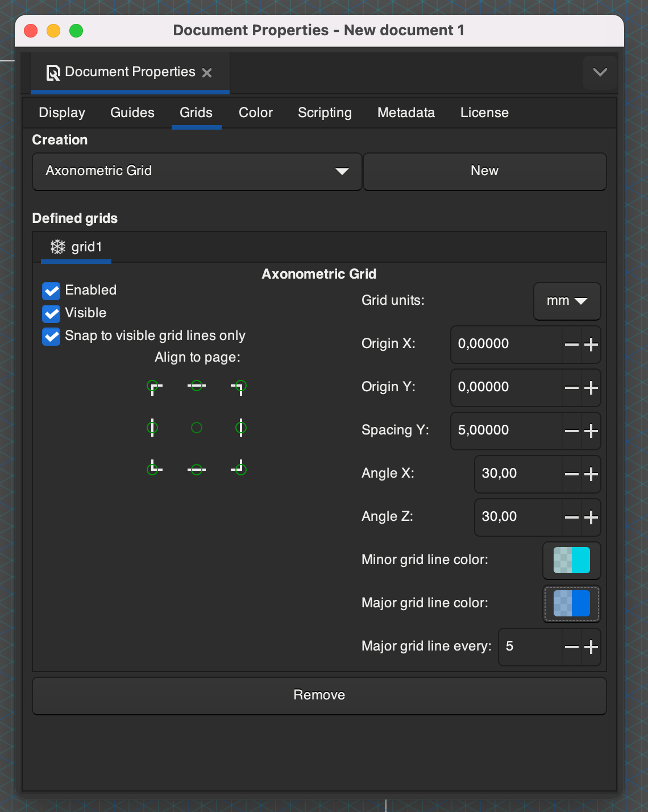
Task: Click the Angle X value field
Action: tap(518, 474)
